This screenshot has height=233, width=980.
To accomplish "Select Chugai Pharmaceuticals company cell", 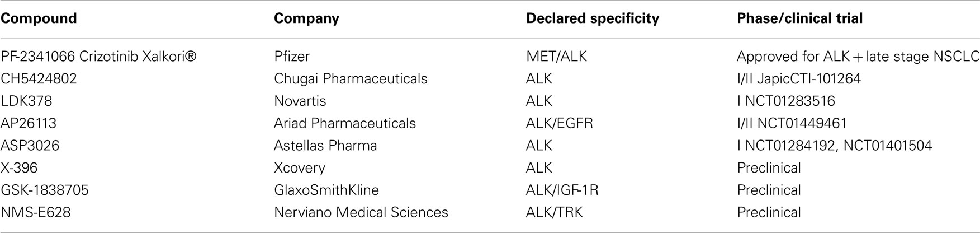I will (x=351, y=79).
